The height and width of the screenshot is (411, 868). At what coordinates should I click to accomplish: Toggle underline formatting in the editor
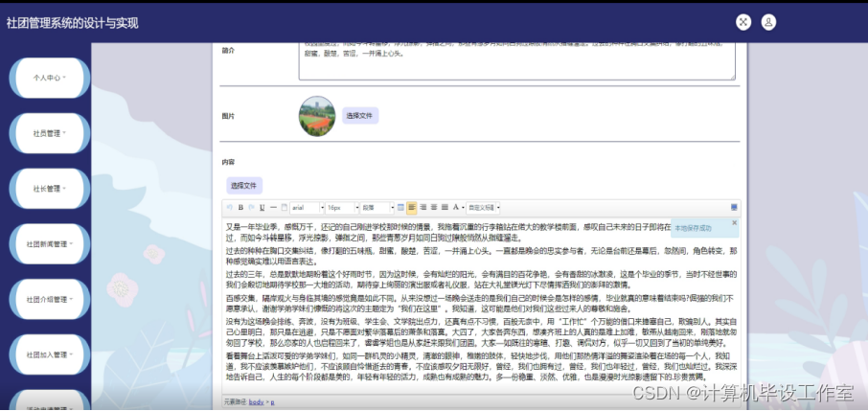pyautogui.click(x=263, y=207)
